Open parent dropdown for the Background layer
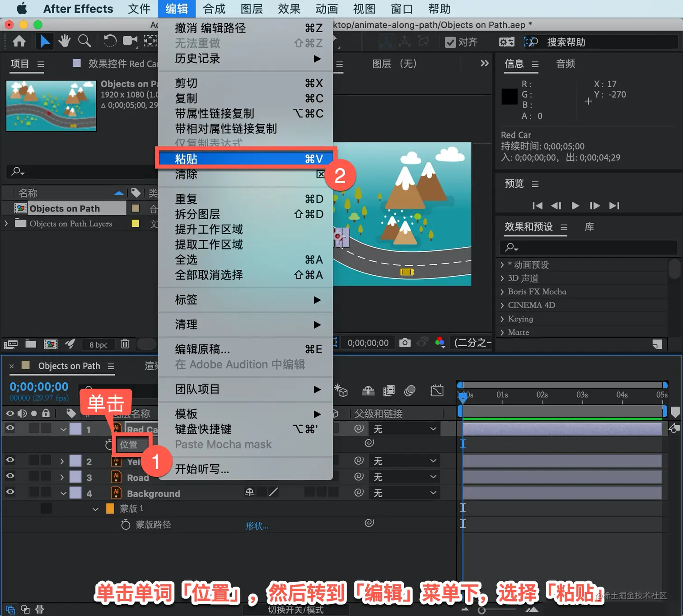This screenshot has width=683, height=616. (x=405, y=493)
